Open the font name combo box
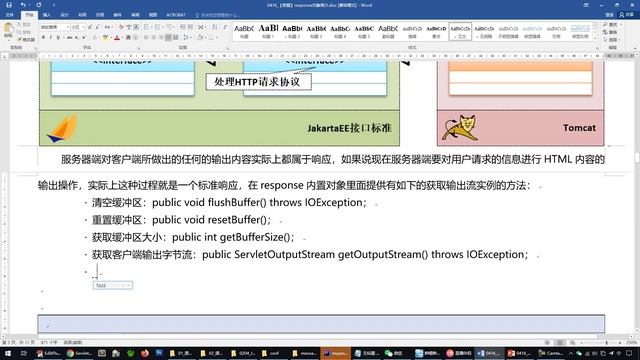 point(55,27)
